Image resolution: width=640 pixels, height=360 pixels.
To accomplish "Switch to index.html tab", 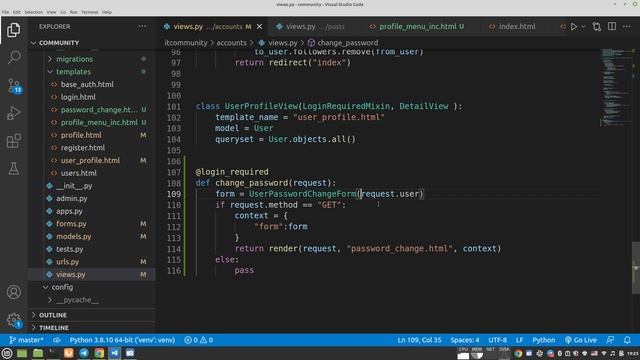I will coord(517,27).
